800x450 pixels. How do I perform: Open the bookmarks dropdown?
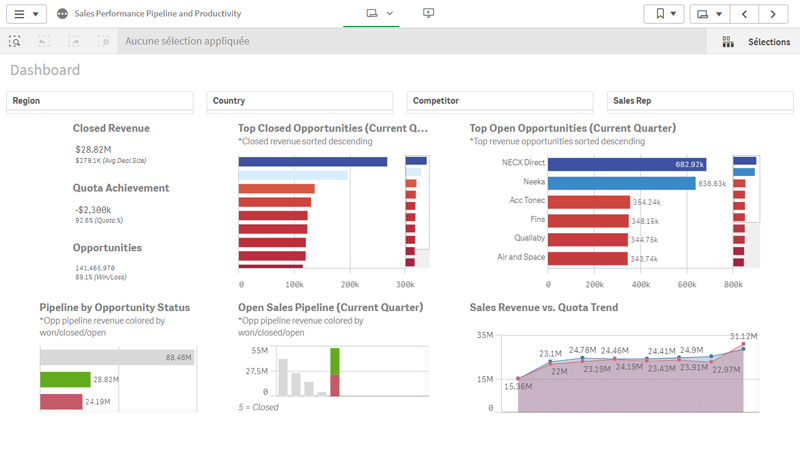[664, 14]
